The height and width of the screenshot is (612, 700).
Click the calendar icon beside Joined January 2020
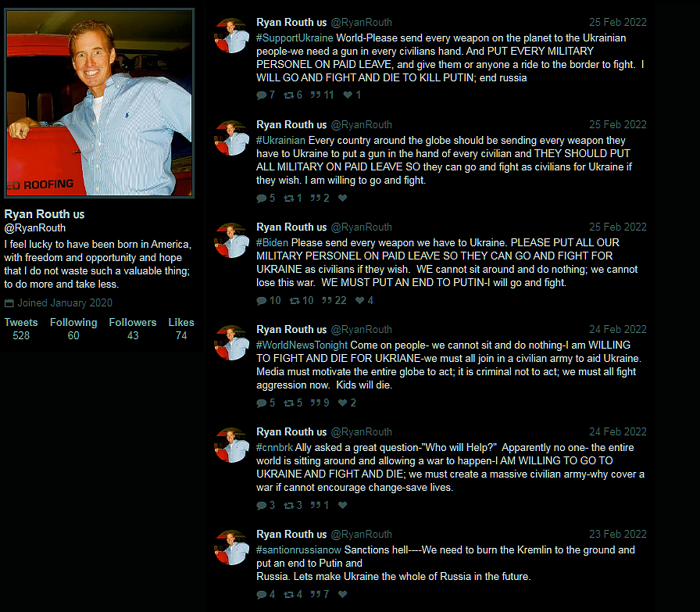9,303
